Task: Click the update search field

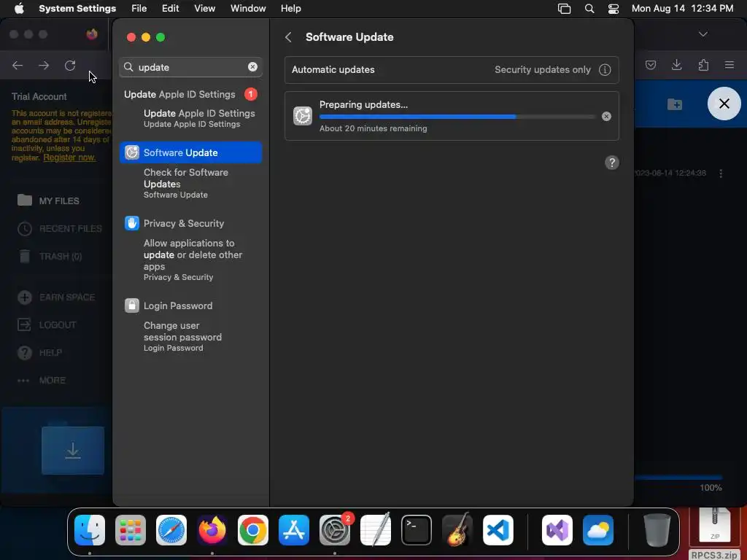Action: click(x=190, y=67)
